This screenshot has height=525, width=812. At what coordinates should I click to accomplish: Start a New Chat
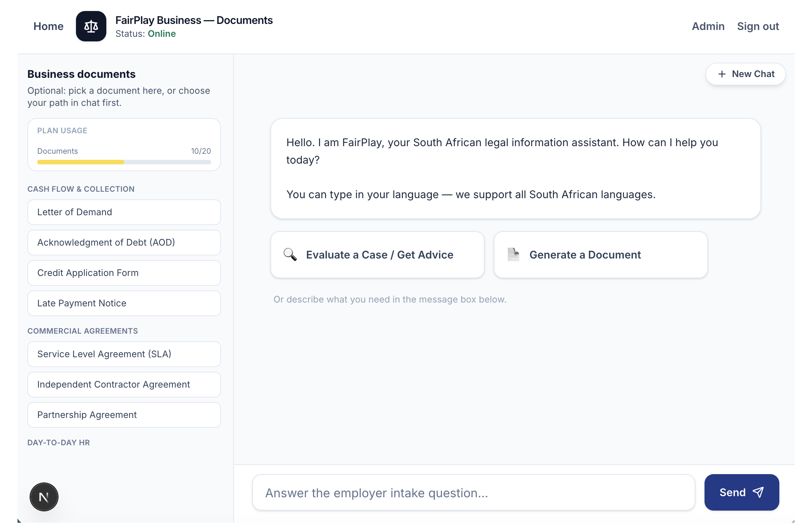746,74
